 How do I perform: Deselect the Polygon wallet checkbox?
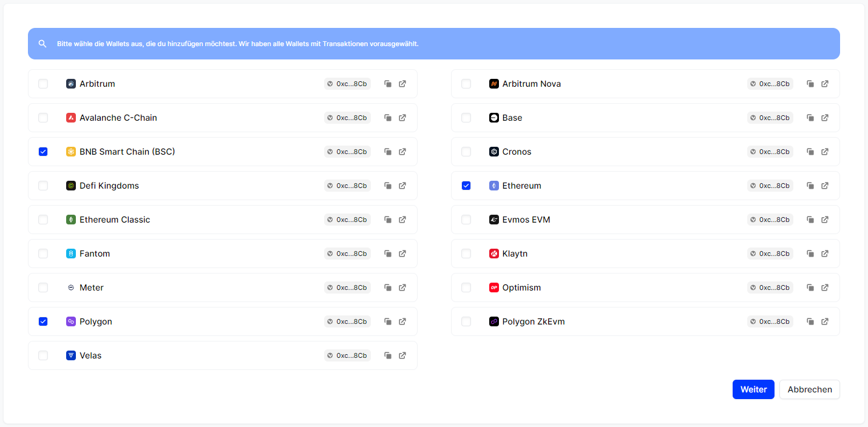43,321
